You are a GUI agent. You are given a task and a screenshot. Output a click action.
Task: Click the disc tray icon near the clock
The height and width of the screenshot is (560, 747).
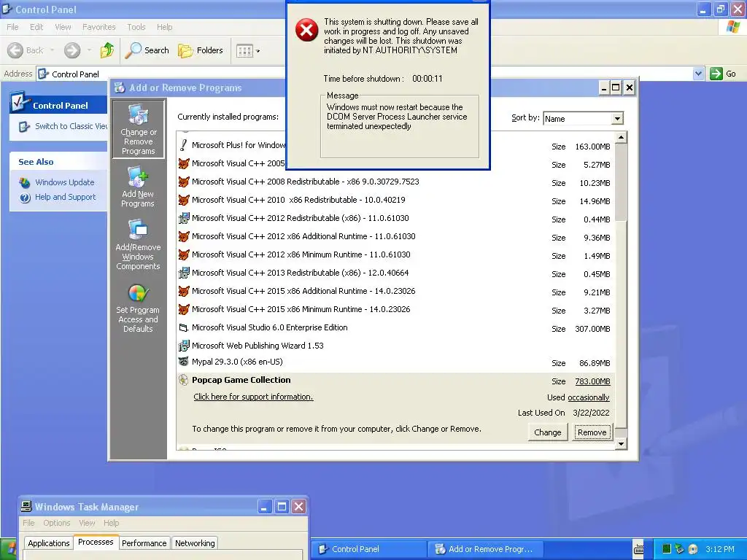point(693,549)
